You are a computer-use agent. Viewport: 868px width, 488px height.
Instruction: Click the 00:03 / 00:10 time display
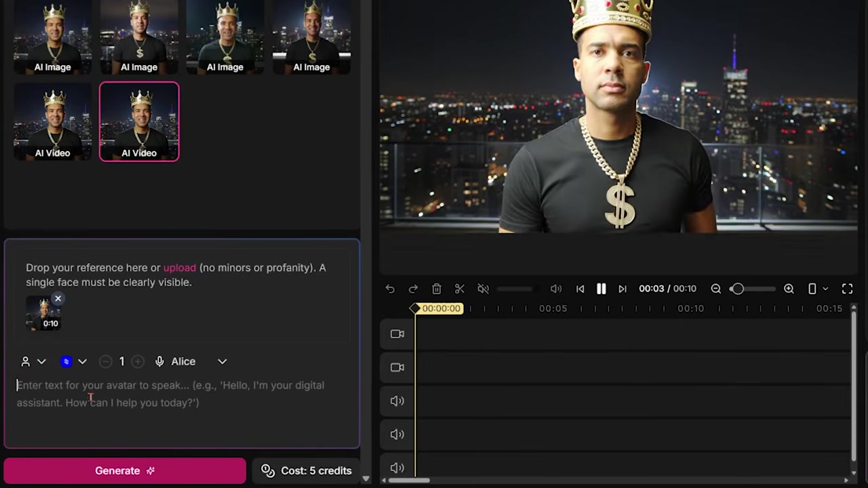tap(667, 289)
